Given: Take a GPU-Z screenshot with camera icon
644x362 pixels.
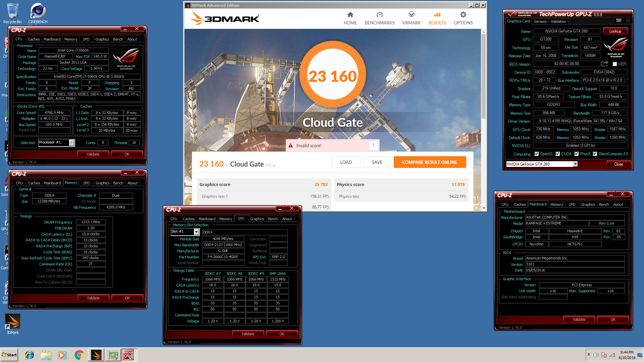Looking at the screenshot, I should [x=619, y=21].
